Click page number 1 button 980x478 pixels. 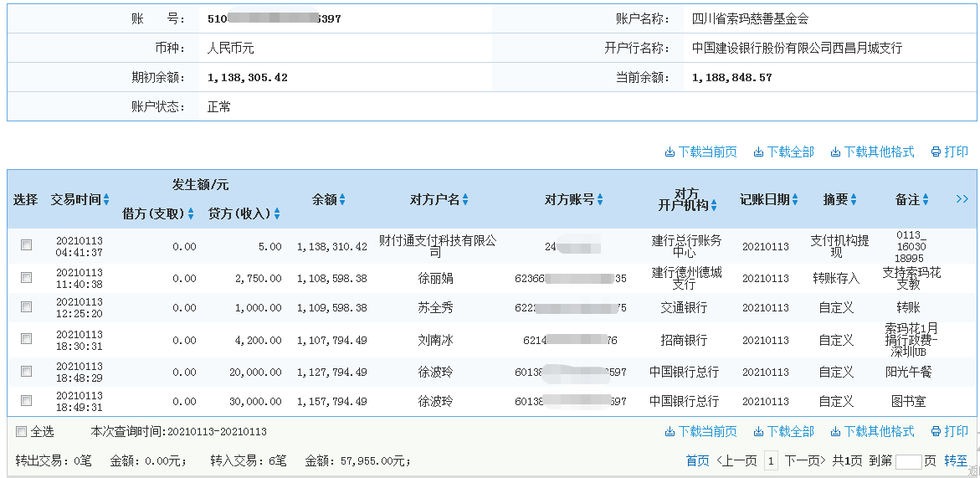(x=772, y=461)
